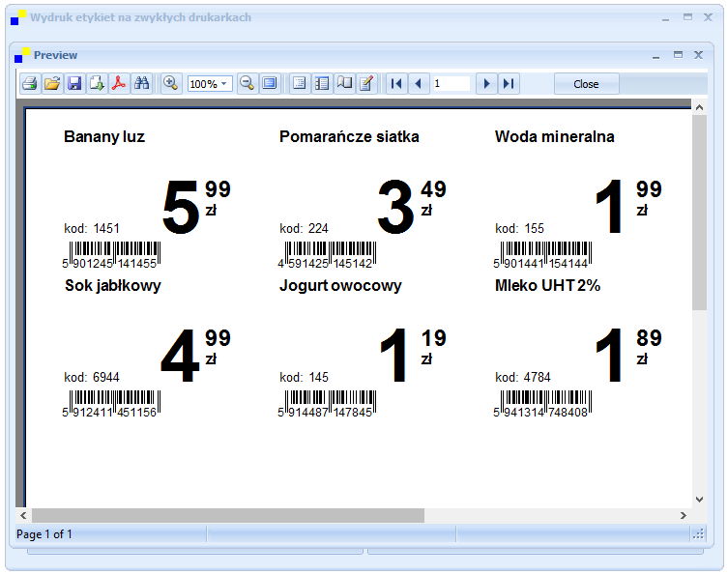Click the barcode 5941314748408
The height and width of the screenshot is (574, 728).
pos(542,404)
